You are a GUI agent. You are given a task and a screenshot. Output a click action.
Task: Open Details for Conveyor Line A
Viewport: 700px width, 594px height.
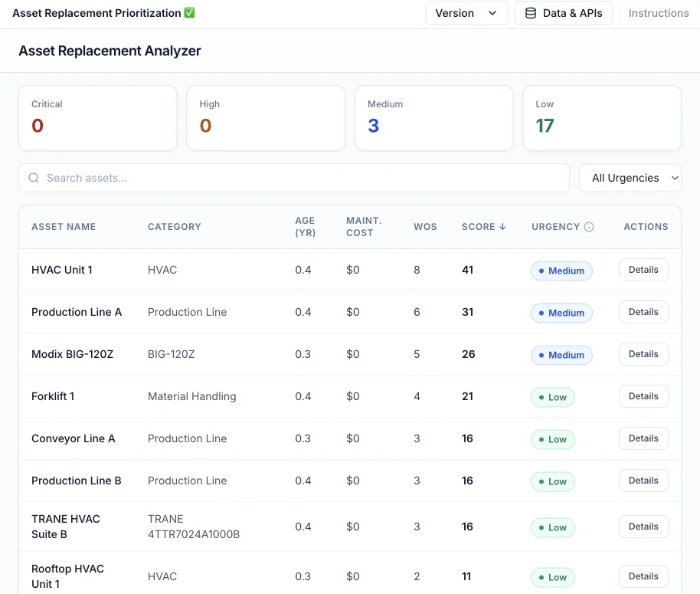(643, 438)
